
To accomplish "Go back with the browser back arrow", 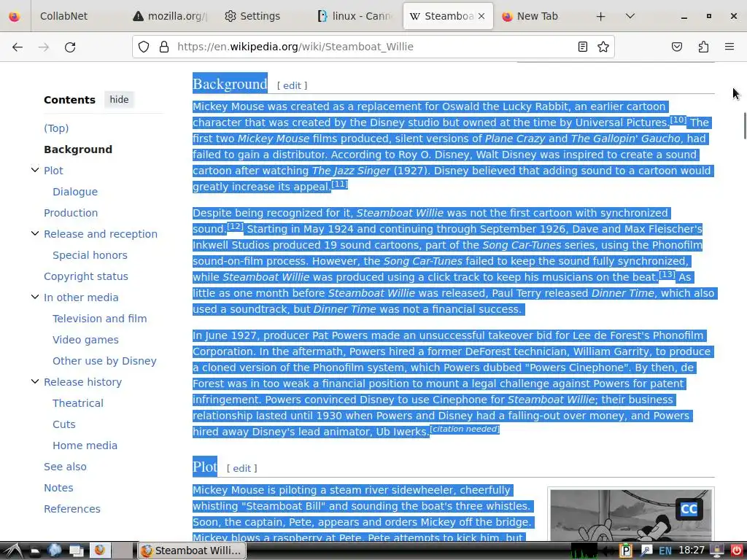I will click(x=18, y=47).
